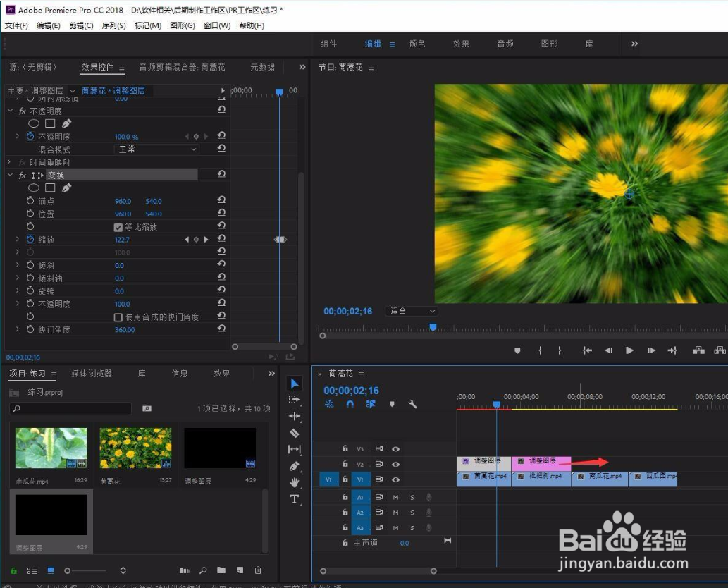Open program monitor zoom Fit dropdown
The height and width of the screenshot is (588, 728).
coord(412,311)
